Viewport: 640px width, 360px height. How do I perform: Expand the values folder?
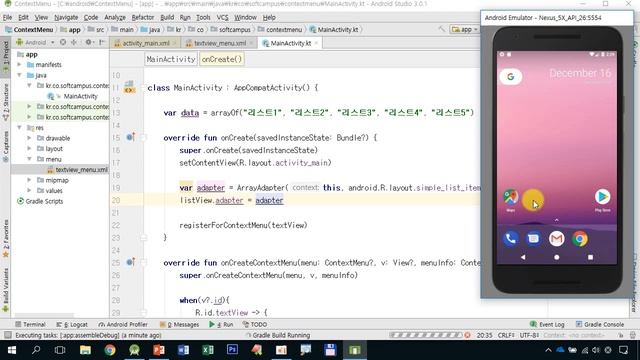[x=29, y=190]
